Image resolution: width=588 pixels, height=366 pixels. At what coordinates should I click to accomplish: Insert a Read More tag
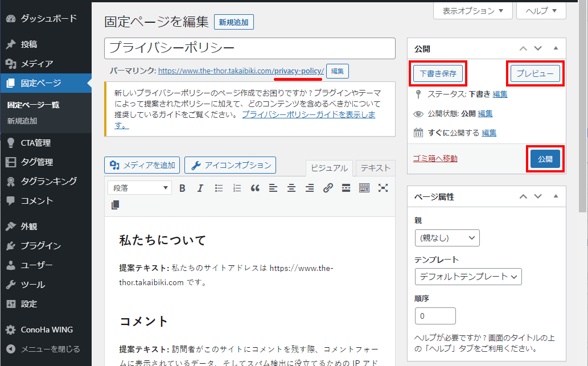(346, 188)
